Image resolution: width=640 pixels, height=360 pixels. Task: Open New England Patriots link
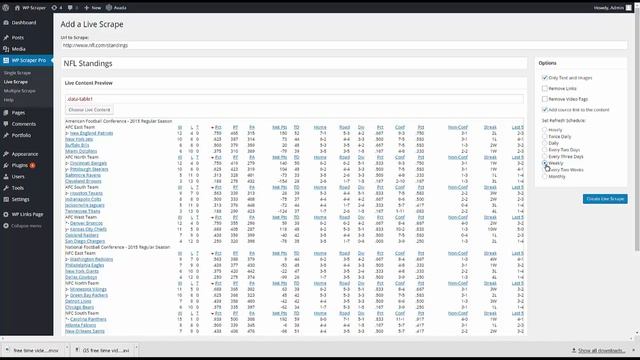pos(91,133)
